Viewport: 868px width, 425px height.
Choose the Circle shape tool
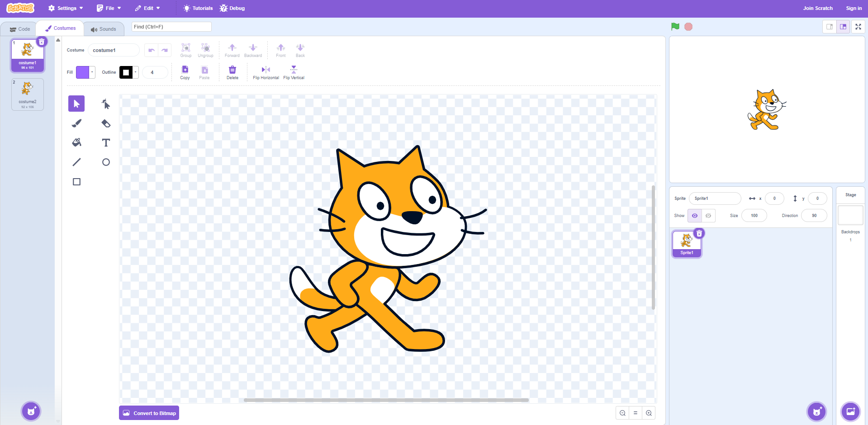click(x=106, y=162)
